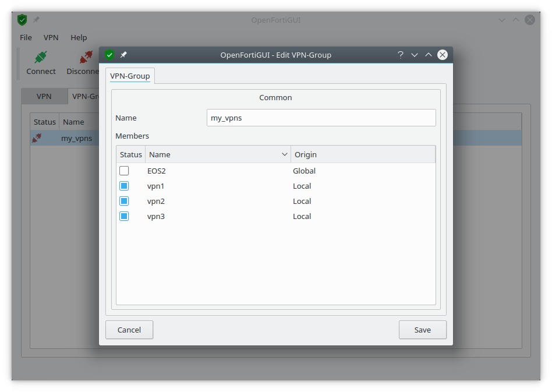Select the vpn3 member name
This screenshot has width=552, height=392.
coord(156,217)
